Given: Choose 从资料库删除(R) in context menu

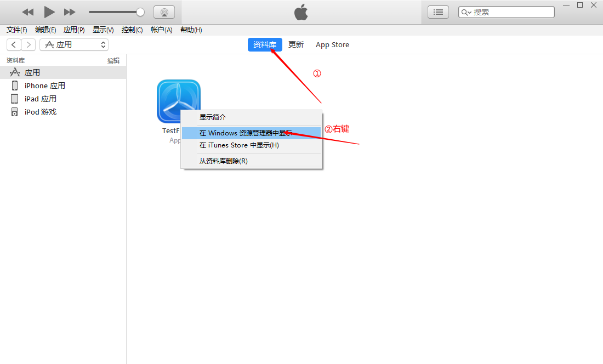Looking at the screenshot, I should click(x=252, y=161).
